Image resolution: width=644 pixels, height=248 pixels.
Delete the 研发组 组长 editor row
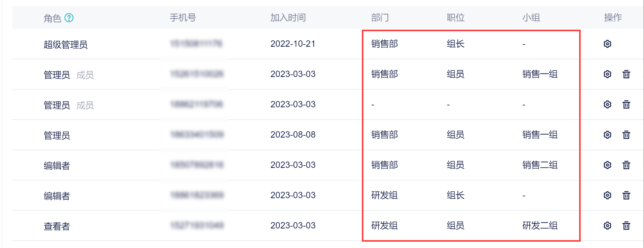(626, 195)
